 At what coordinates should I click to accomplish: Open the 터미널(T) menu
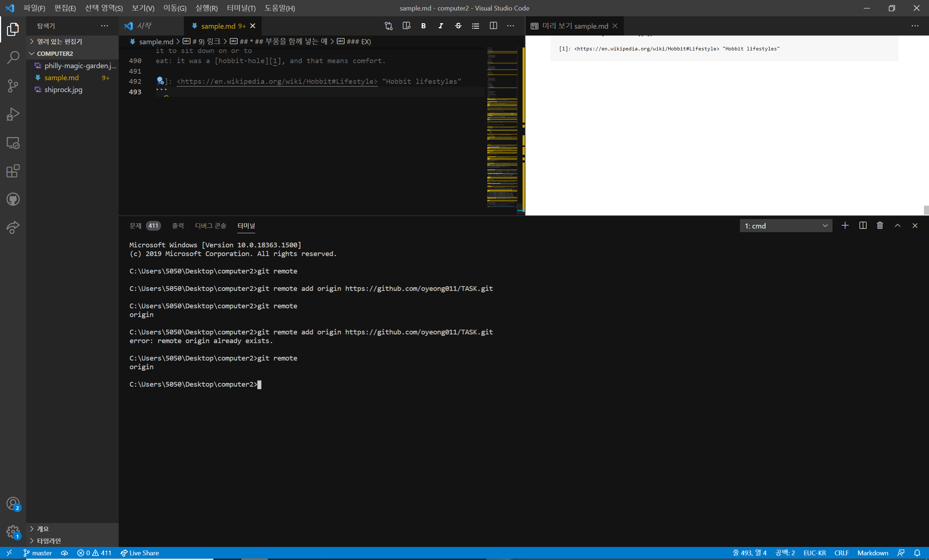(241, 8)
